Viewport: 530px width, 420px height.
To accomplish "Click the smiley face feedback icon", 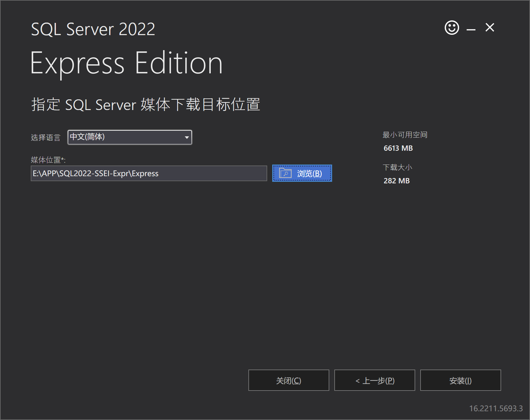I will tap(452, 28).
